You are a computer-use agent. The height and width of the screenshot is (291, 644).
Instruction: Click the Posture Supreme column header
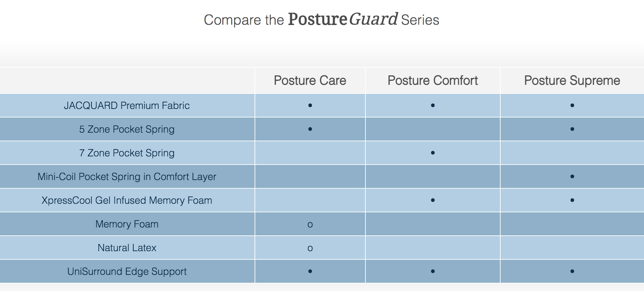coord(572,81)
